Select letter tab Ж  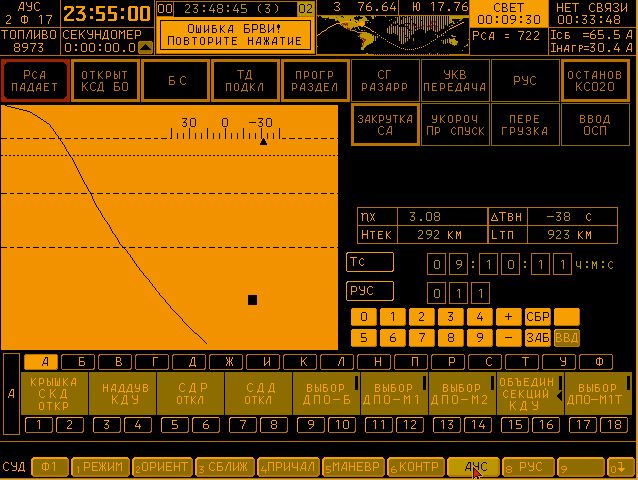coord(226,362)
